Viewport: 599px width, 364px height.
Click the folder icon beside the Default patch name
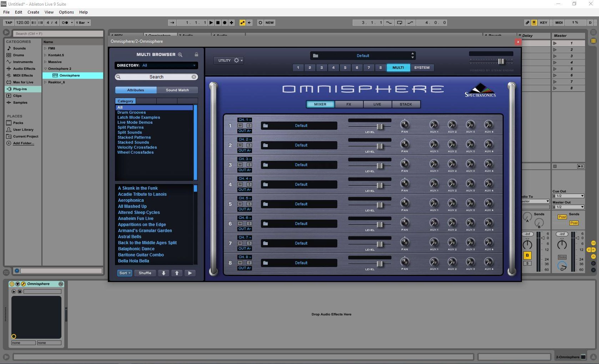click(x=316, y=56)
